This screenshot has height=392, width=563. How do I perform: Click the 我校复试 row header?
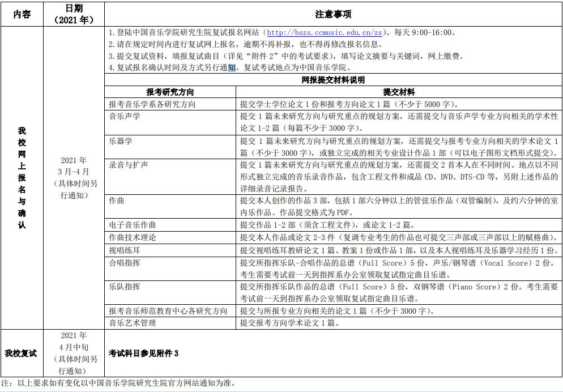coord(22,353)
